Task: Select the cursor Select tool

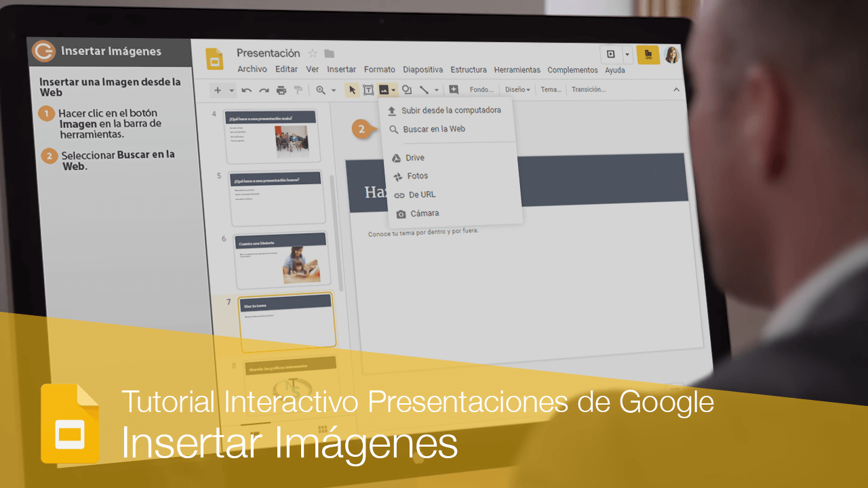Action: [x=352, y=89]
